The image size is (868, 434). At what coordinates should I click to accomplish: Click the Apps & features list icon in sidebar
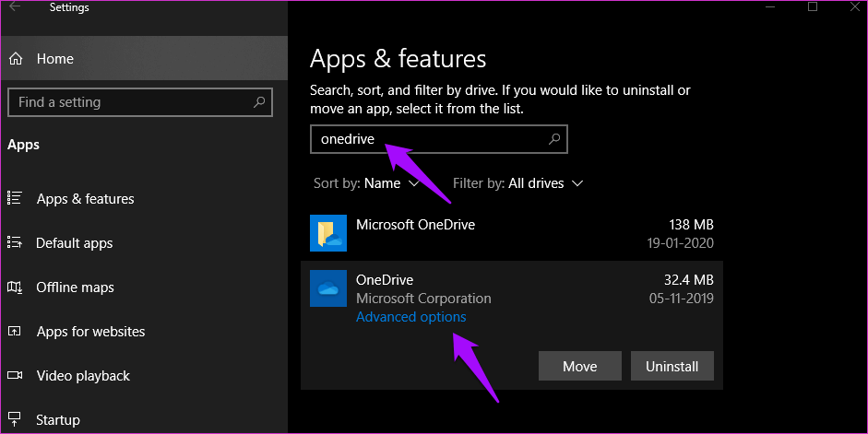[x=15, y=198]
